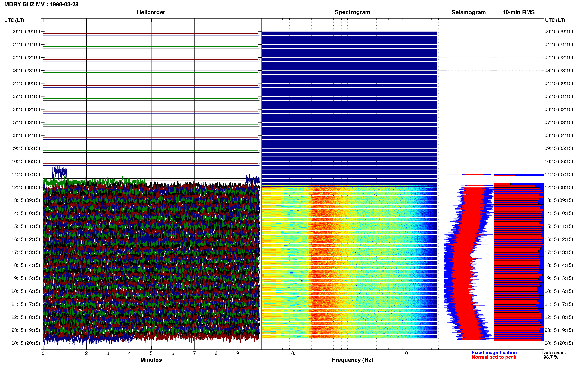588x368 pixels.
Task: Click minute tick label '7' on helicorder axis
Action: (195, 353)
